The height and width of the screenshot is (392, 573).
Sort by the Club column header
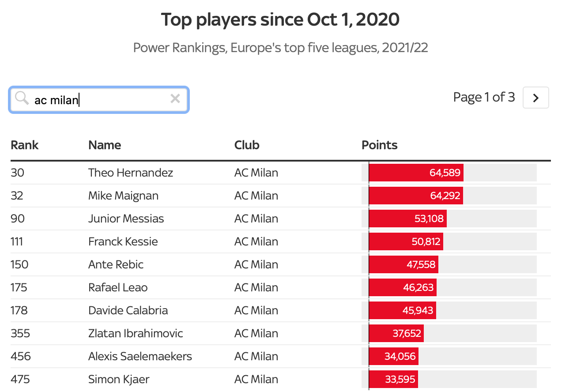click(x=247, y=145)
